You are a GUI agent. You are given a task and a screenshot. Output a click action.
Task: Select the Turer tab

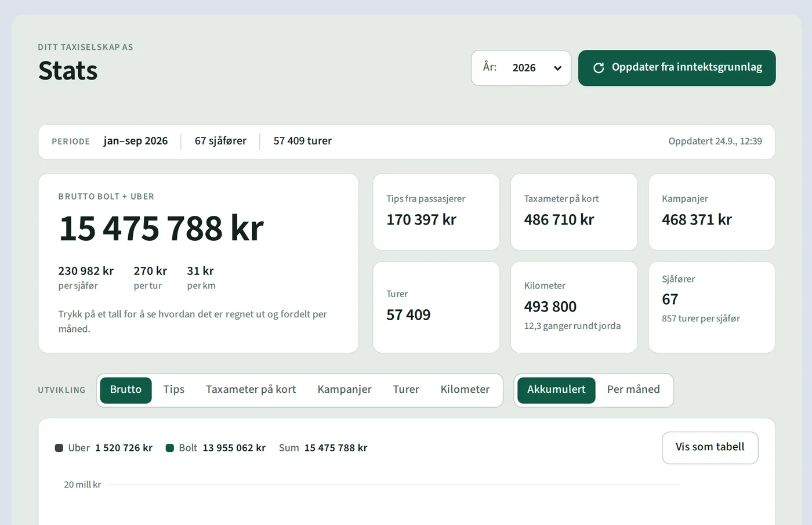click(x=406, y=390)
